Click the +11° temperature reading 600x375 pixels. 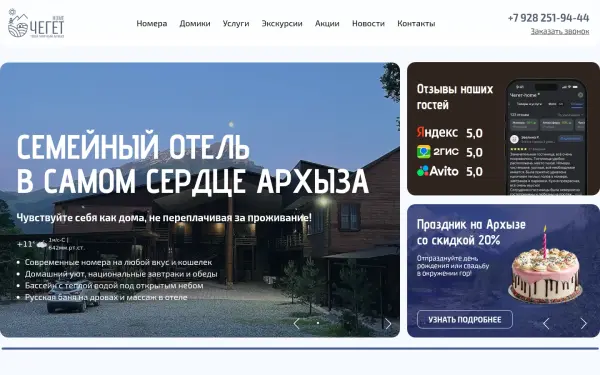[26, 244]
